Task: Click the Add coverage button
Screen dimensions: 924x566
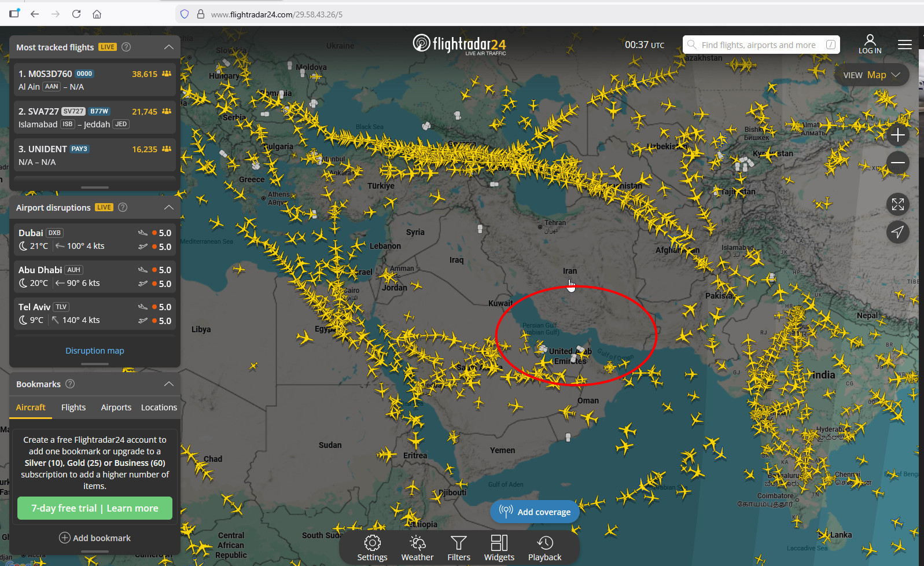Action: 535,512
